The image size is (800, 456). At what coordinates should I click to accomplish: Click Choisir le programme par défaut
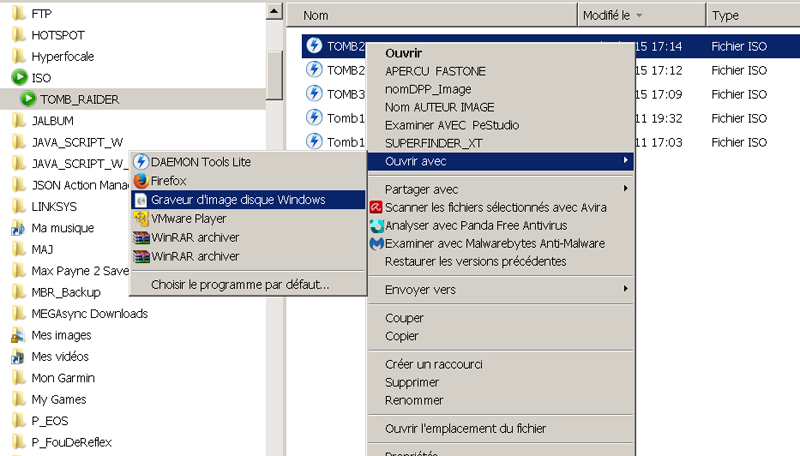[248, 285]
